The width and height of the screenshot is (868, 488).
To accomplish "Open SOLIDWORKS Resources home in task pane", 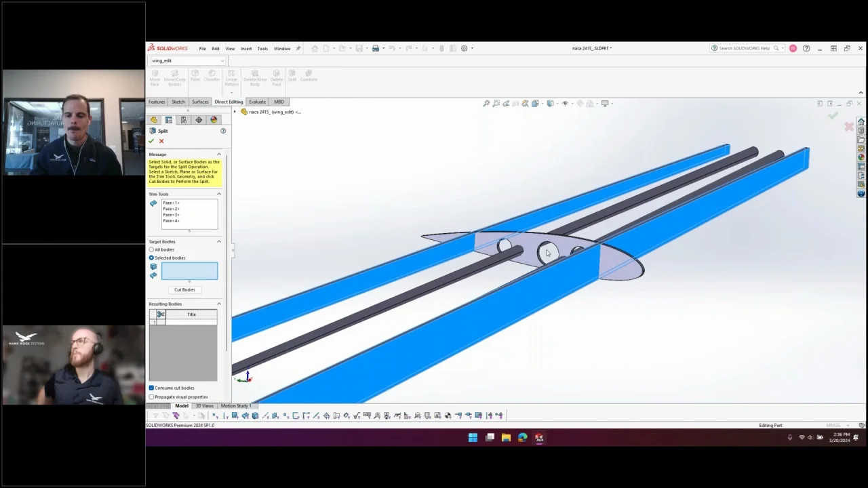I will tap(861, 122).
